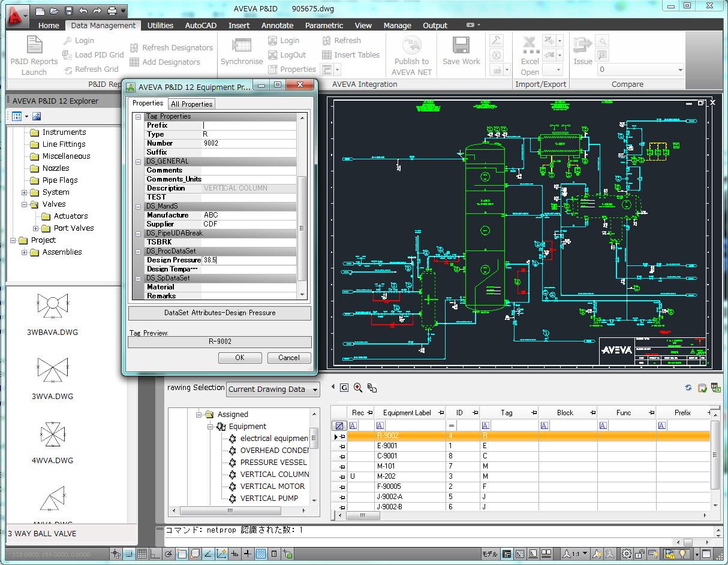Image resolution: width=728 pixels, height=565 pixels.
Task: Click the Export to Excel grid icon
Action: point(716,388)
